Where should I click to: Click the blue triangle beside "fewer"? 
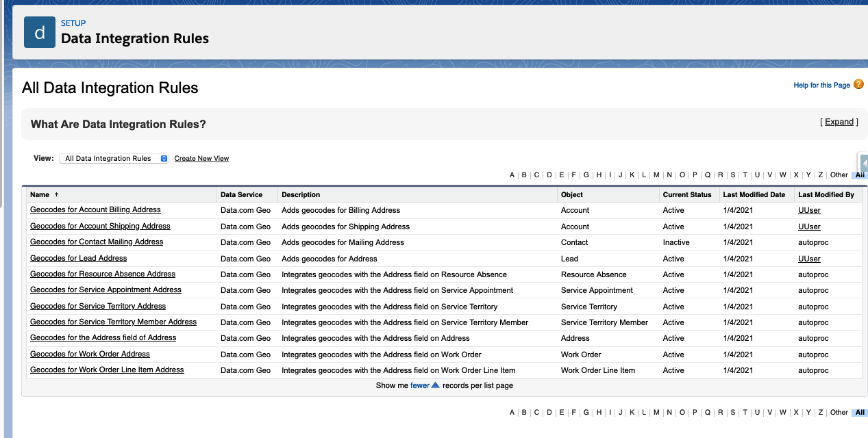[x=436, y=385]
